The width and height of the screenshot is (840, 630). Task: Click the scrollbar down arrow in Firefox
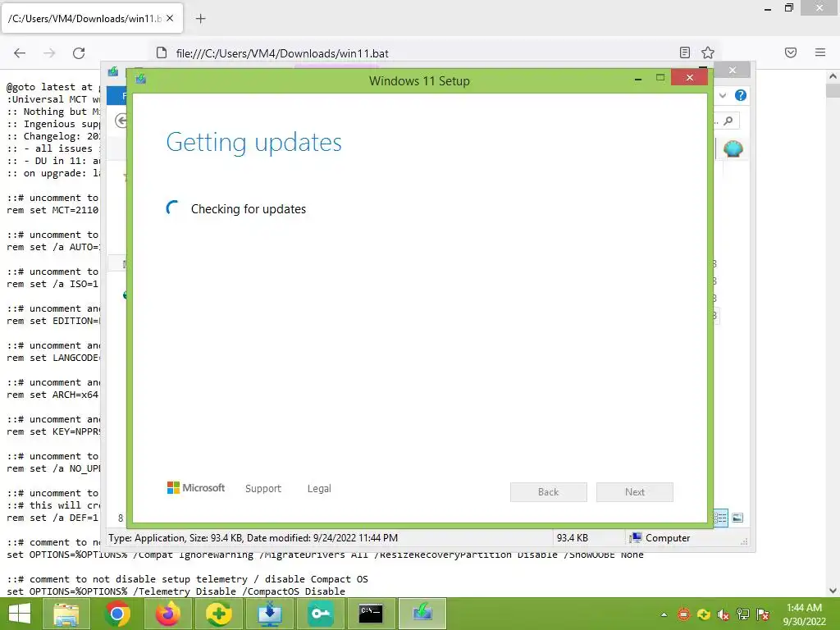(833, 591)
